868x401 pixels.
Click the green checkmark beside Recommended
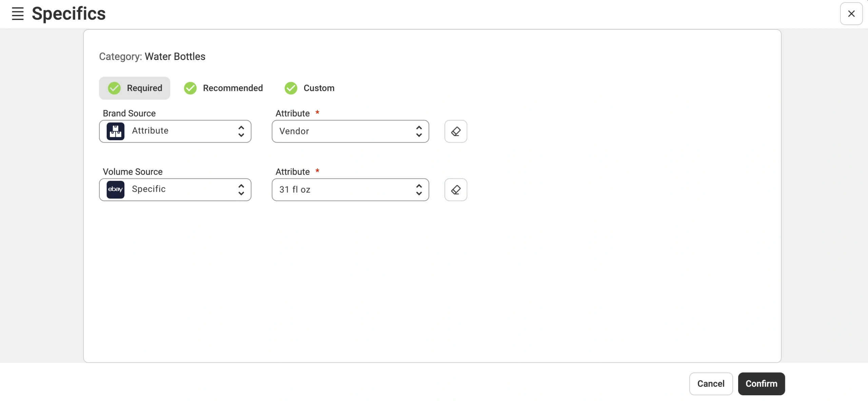coord(190,88)
